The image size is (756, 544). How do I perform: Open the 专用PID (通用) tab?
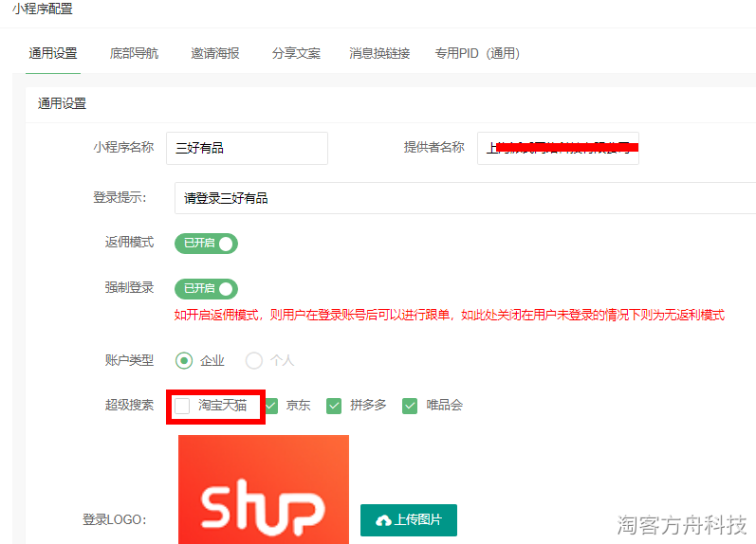(x=477, y=53)
